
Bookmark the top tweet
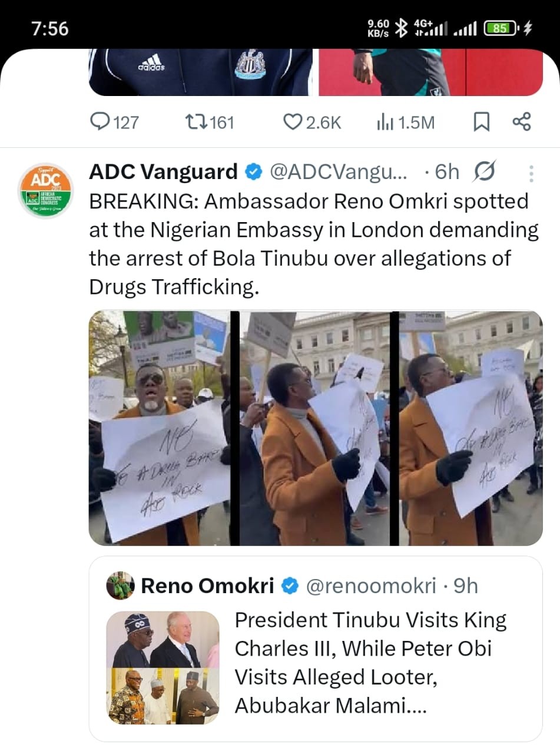(481, 122)
